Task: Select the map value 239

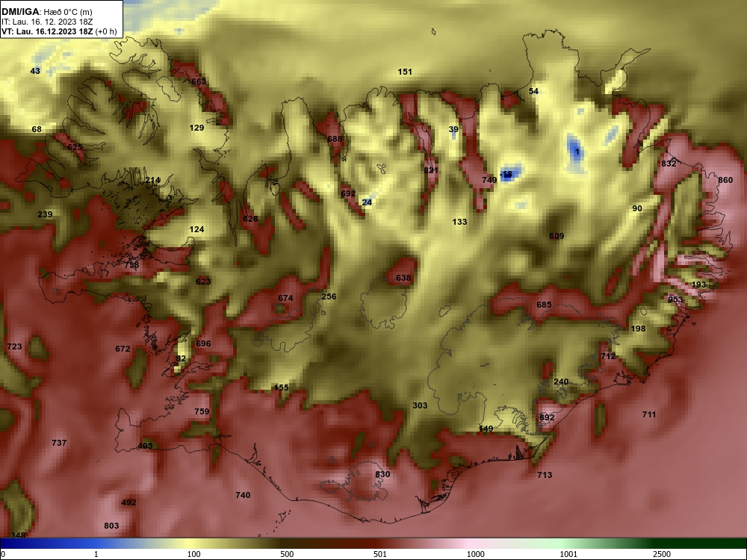Action: coord(45,214)
